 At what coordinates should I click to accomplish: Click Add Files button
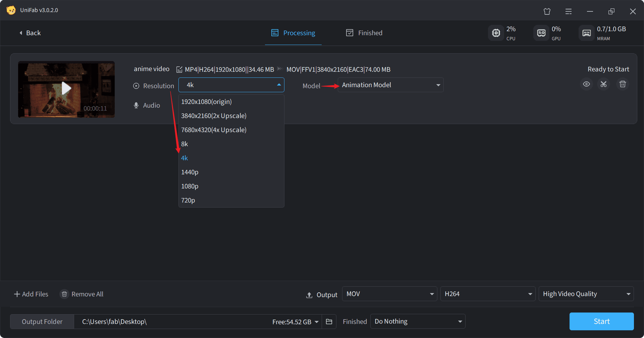pos(31,294)
